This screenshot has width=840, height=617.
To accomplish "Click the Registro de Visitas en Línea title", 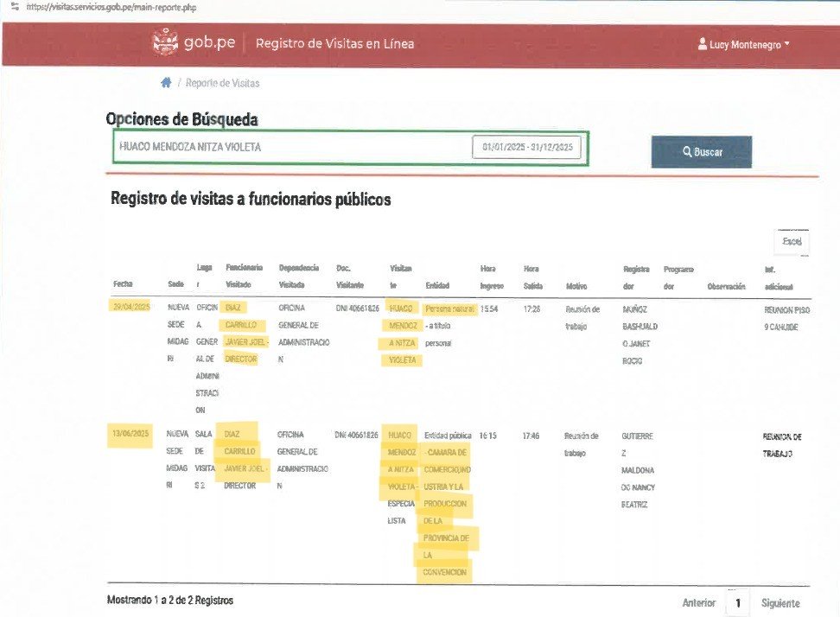I will (x=334, y=43).
